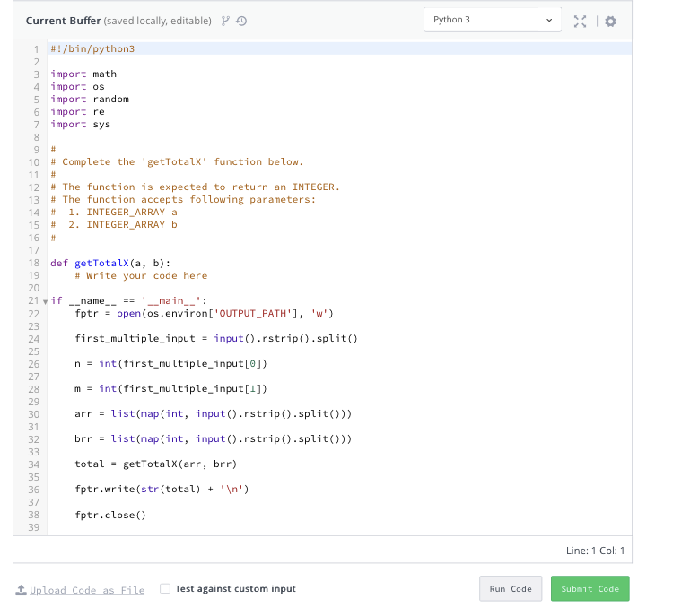Toggle fullscreen editor mode icon

click(x=580, y=21)
